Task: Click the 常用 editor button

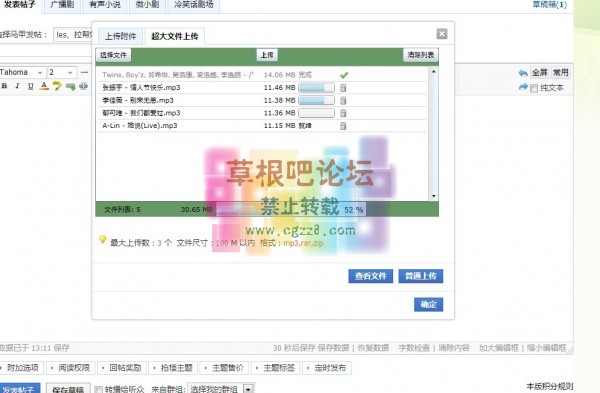Action: (560, 72)
